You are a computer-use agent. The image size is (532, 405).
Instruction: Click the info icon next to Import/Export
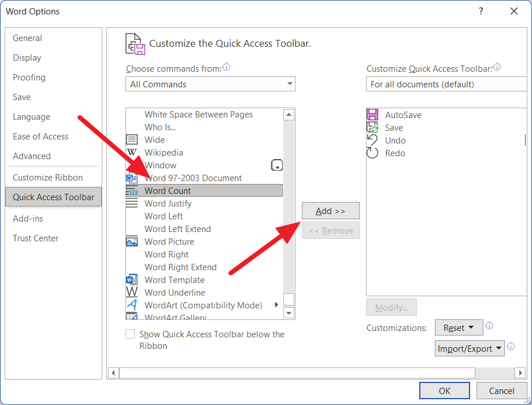coord(511,347)
